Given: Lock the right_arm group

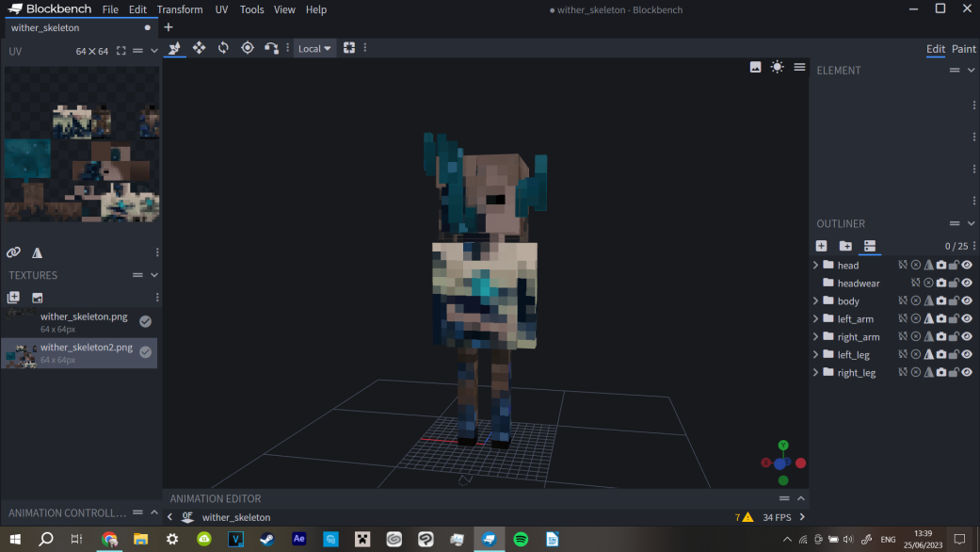Looking at the screenshot, I should 954,336.
